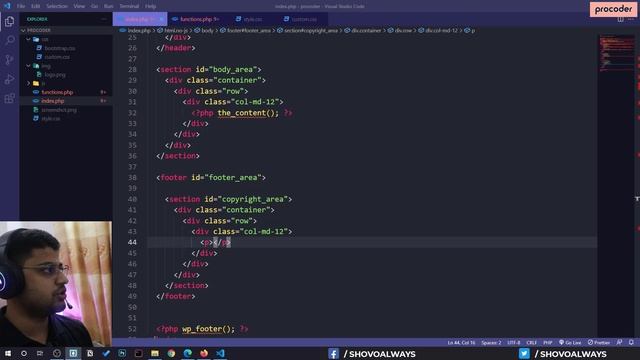Launch Microsoft Edge from the taskbar
The image size is (640, 360).
coord(188,353)
